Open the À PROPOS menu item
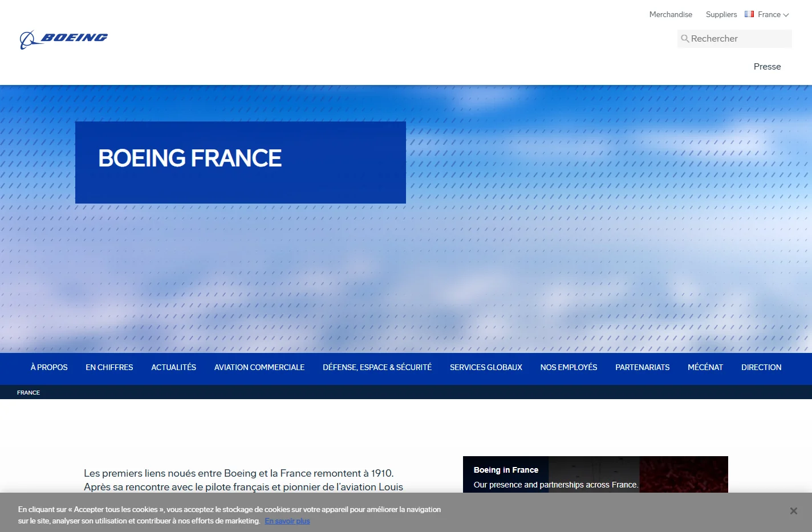Image resolution: width=812 pixels, height=532 pixels. click(49, 368)
